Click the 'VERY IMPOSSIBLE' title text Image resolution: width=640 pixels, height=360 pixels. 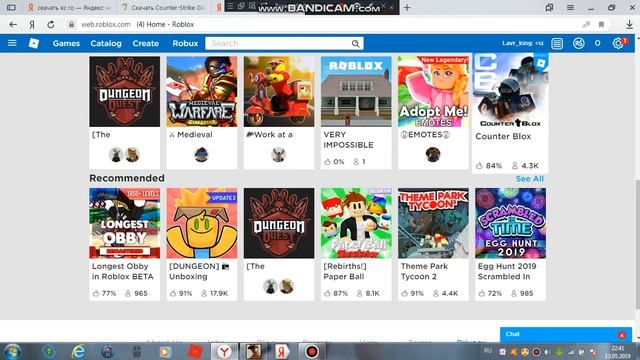[x=348, y=140]
